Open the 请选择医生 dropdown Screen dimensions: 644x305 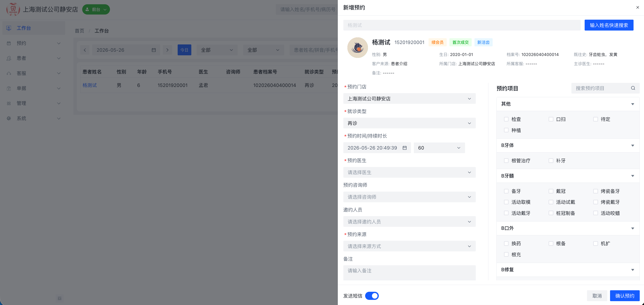click(x=409, y=172)
